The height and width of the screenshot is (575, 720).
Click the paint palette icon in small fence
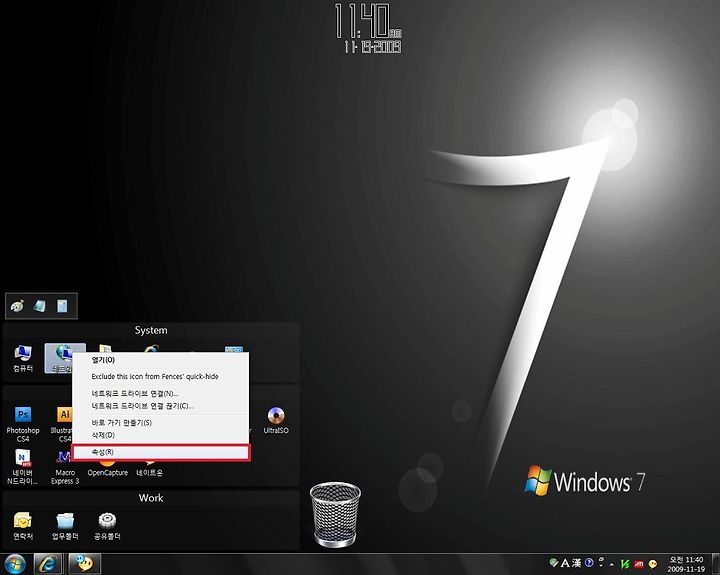tap(17, 306)
